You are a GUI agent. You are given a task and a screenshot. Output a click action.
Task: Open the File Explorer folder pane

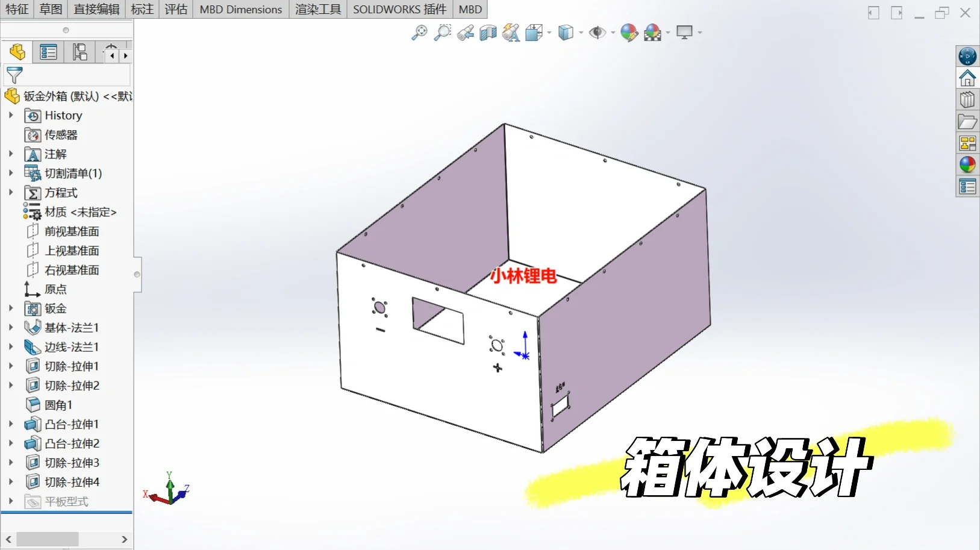click(x=967, y=122)
